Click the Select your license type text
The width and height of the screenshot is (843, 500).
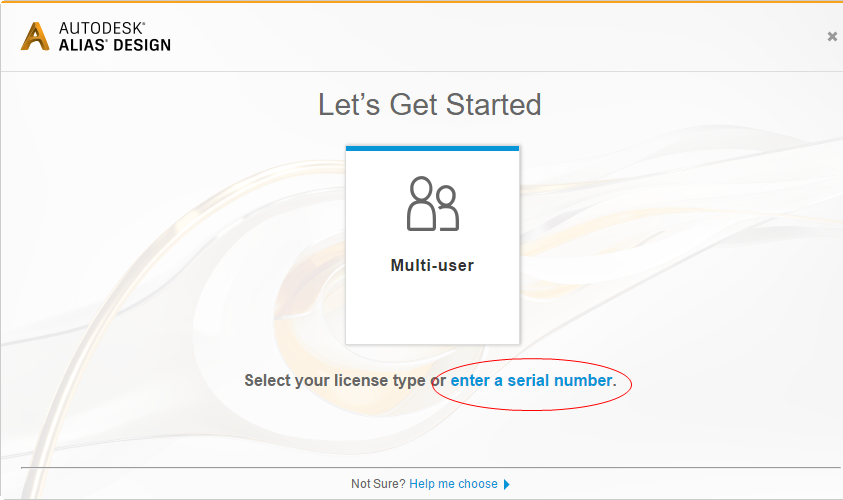[x=335, y=381]
